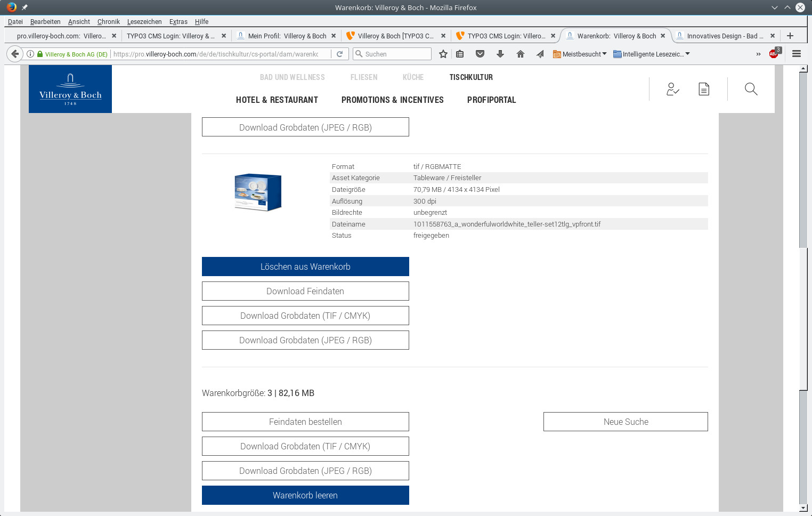The image size is (812, 516).
Task: Switch to pro.villeroy-boch.com tab
Action: click(61, 36)
